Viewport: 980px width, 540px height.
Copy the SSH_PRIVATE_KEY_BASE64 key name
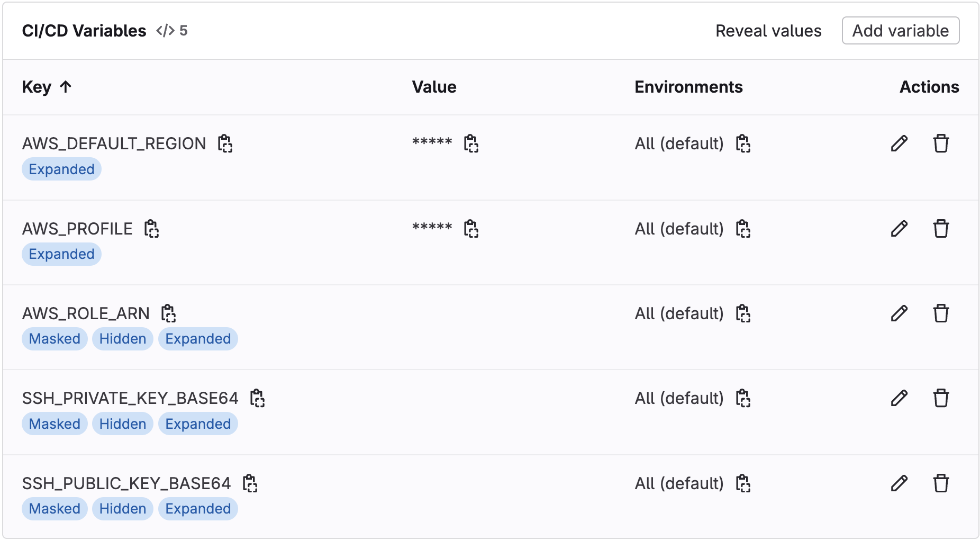point(258,398)
